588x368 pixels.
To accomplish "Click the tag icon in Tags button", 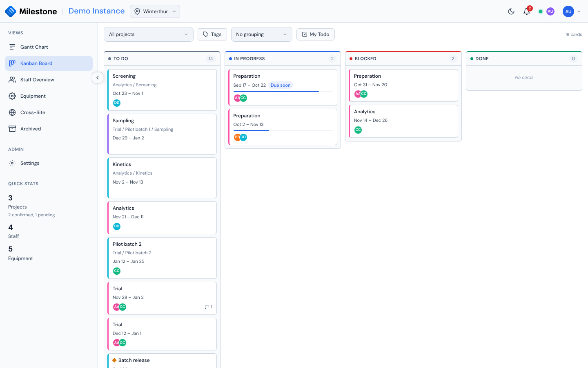I will point(206,34).
